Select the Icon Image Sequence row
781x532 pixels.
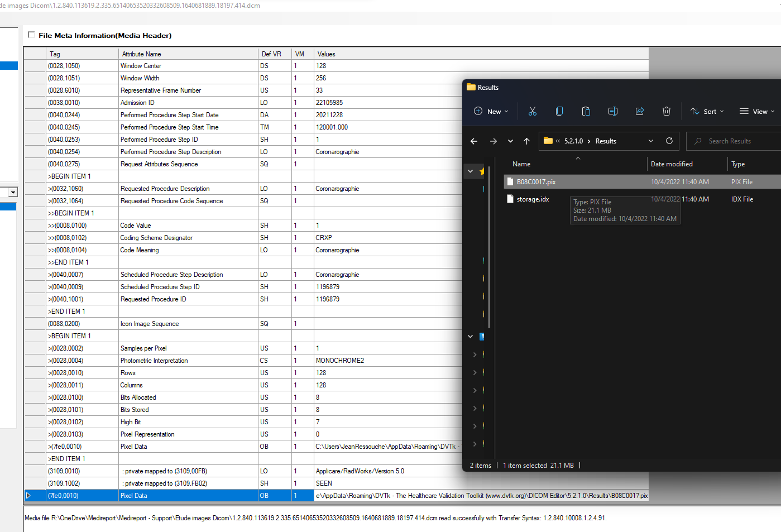pos(243,323)
